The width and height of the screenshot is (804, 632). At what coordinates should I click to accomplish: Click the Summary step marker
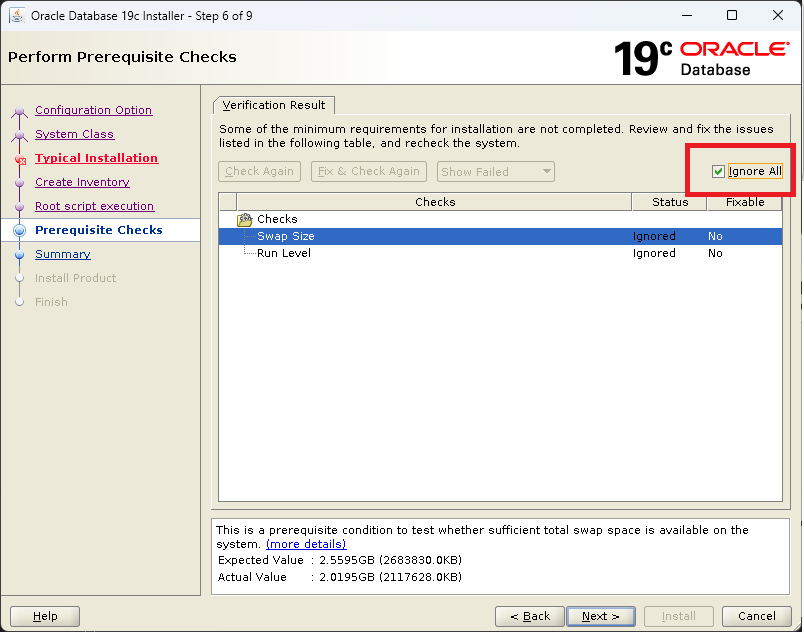(x=19, y=255)
